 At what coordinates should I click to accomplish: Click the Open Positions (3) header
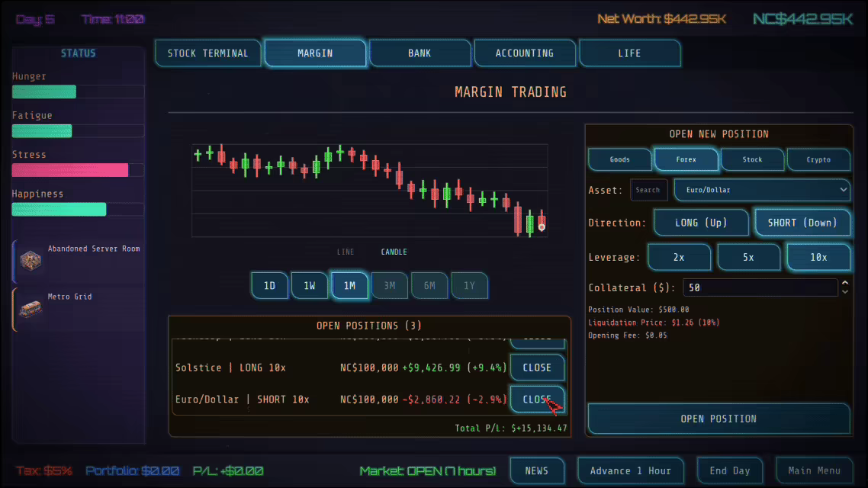[369, 326]
